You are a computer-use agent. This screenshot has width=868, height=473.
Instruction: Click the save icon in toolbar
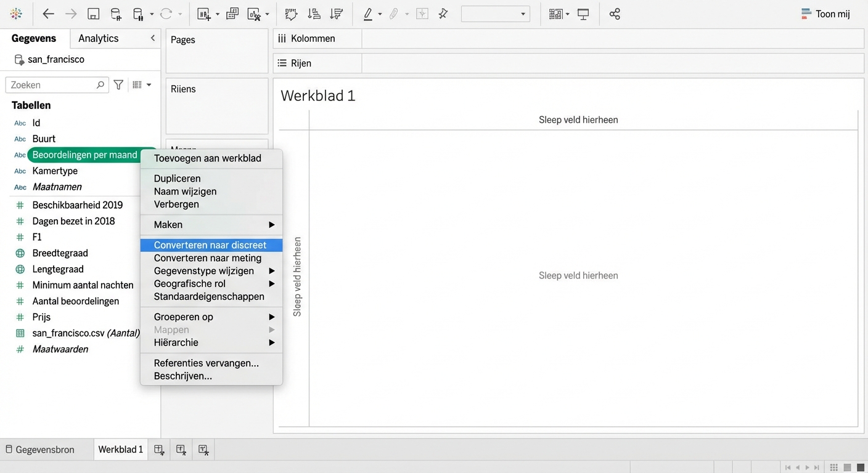[93, 14]
